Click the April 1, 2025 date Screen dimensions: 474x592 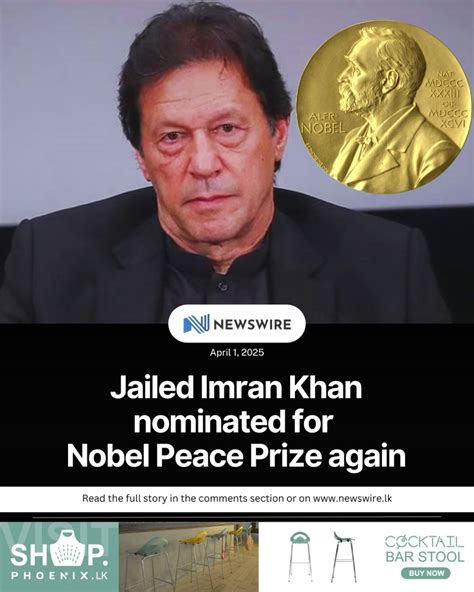(237, 353)
